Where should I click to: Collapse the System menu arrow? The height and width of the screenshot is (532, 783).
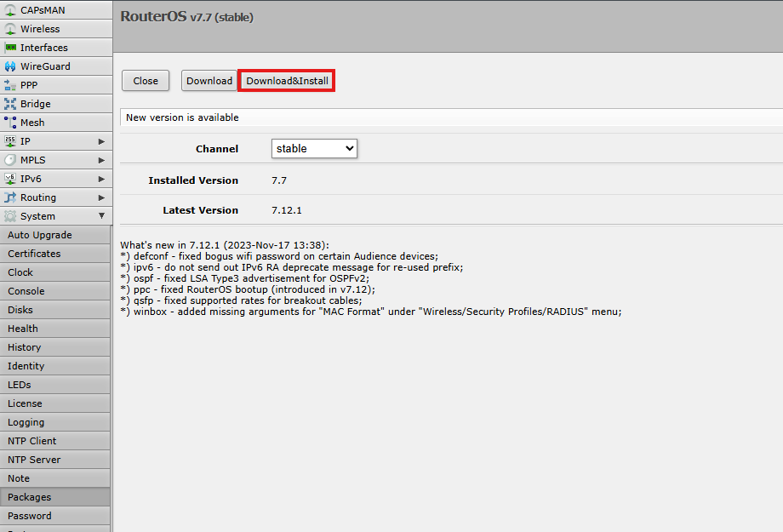pos(101,216)
